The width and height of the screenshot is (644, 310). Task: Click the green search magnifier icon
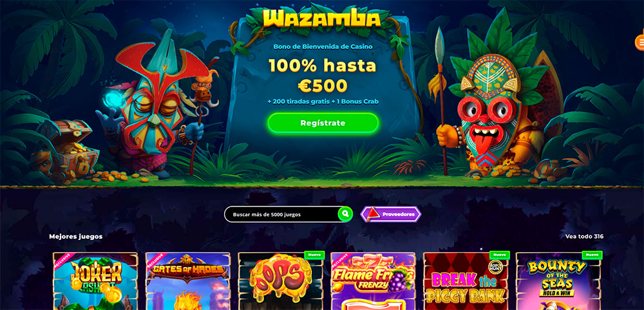(345, 214)
